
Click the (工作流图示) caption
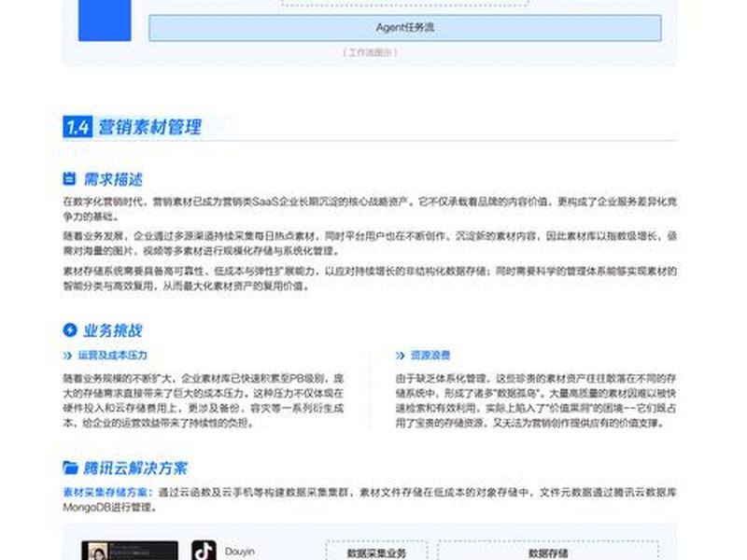point(370,52)
